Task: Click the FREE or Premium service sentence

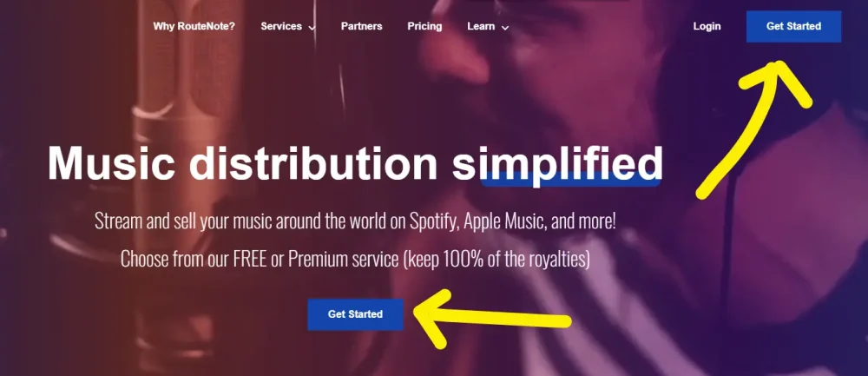Action: pos(355,259)
